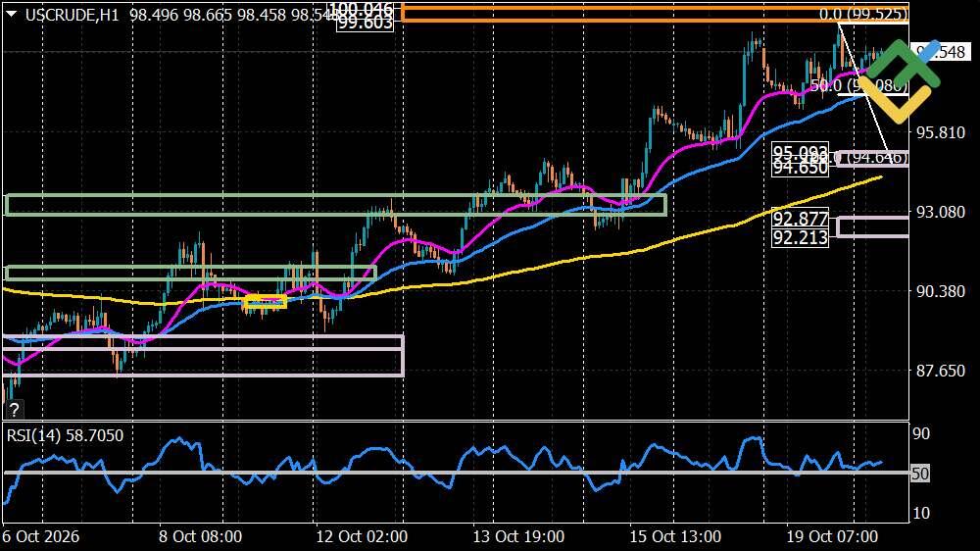Image resolution: width=980 pixels, height=551 pixels.
Task: Click the 94.650 price label
Action: [800, 168]
